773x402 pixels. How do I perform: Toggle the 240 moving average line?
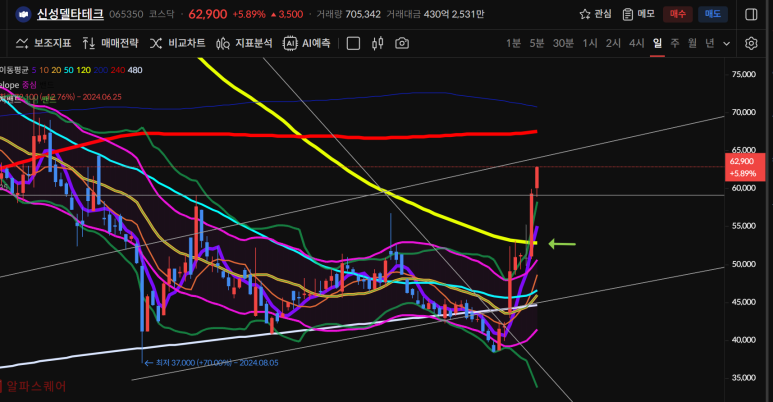coord(118,70)
